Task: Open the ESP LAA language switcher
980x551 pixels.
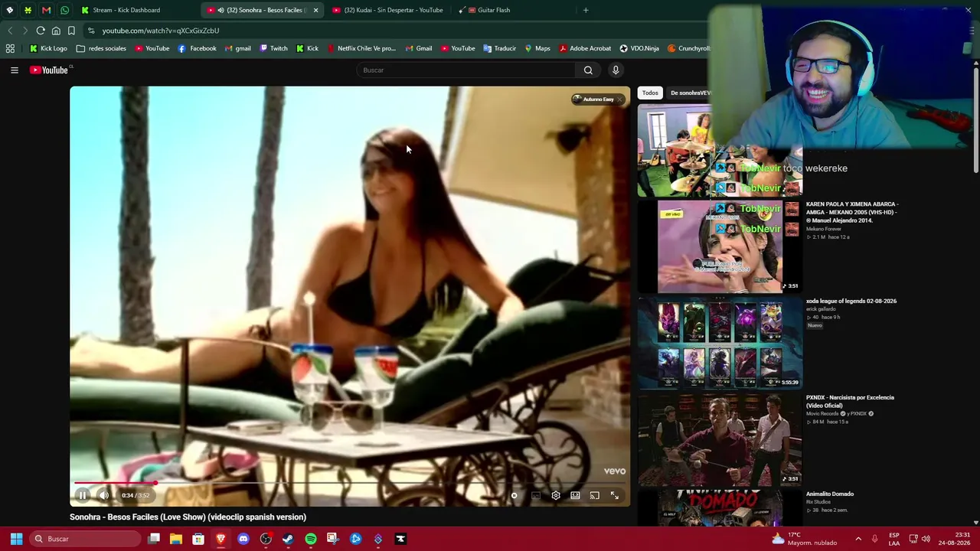Action: coord(894,539)
